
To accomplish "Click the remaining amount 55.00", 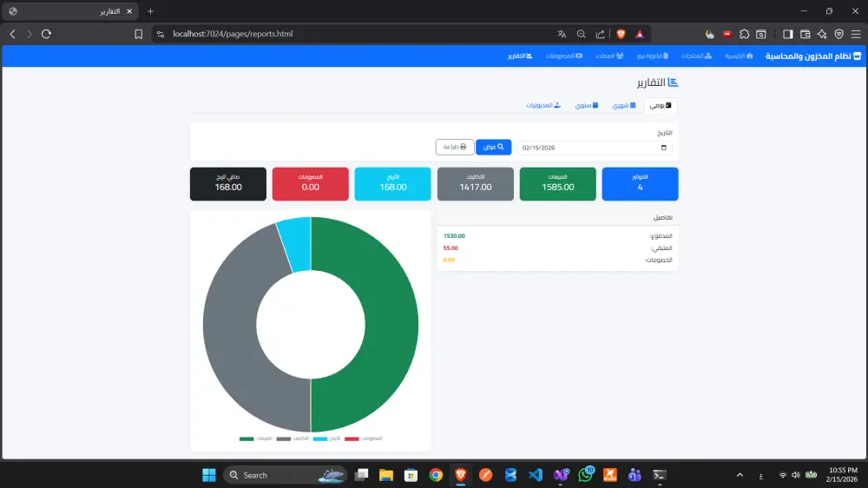I will click(x=450, y=248).
